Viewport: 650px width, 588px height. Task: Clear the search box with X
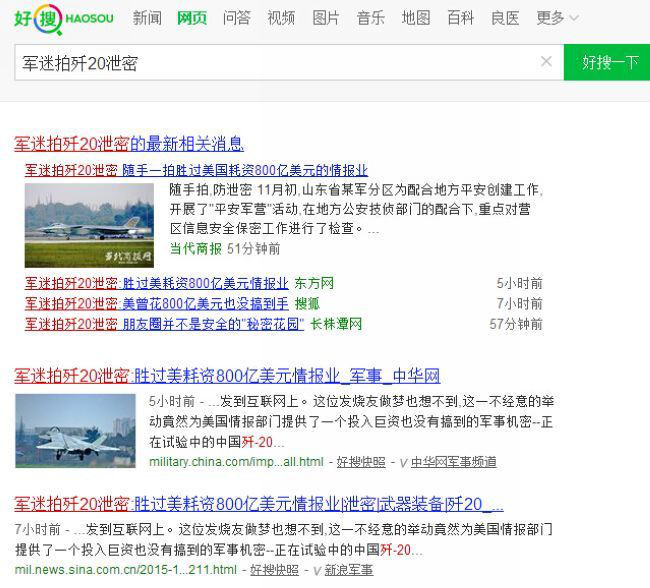pos(546,62)
